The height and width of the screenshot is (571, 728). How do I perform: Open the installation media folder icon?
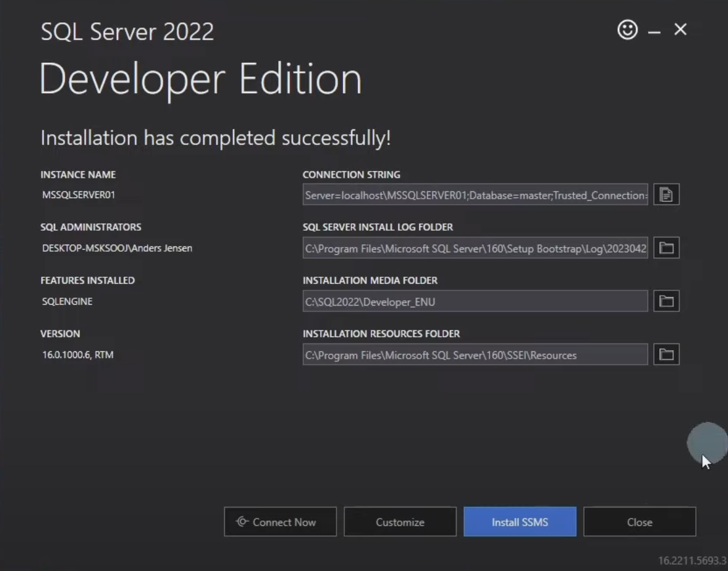[666, 302]
